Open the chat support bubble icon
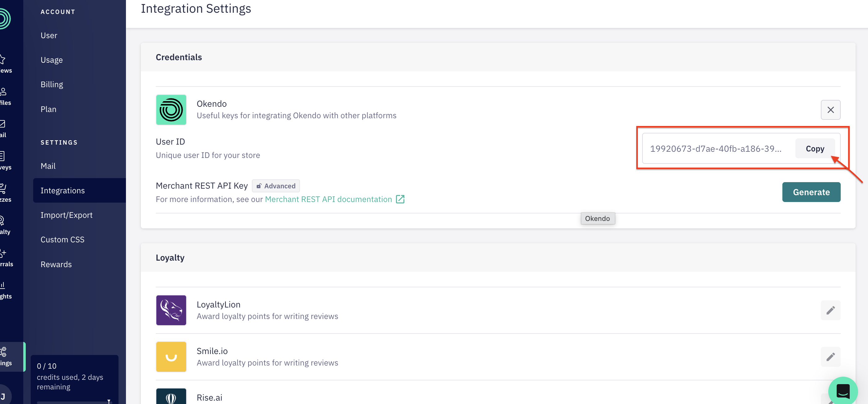Image resolution: width=868 pixels, height=404 pixels. coord(843,391)
